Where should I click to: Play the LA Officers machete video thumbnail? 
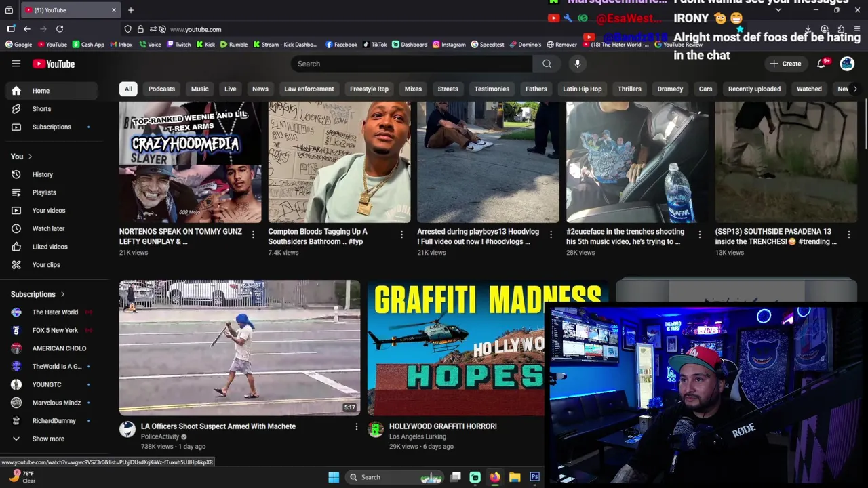pos(239,348)
